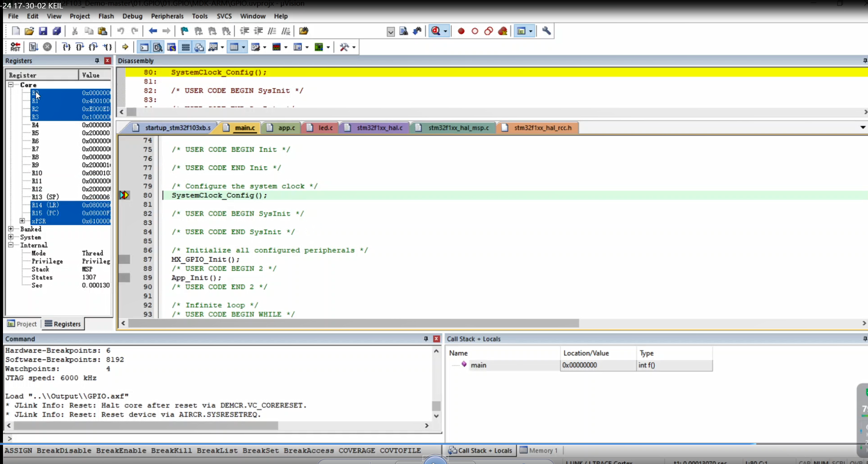The image size is (868, 464).
Task: Step out of the current function
Action: coord(93,47)
